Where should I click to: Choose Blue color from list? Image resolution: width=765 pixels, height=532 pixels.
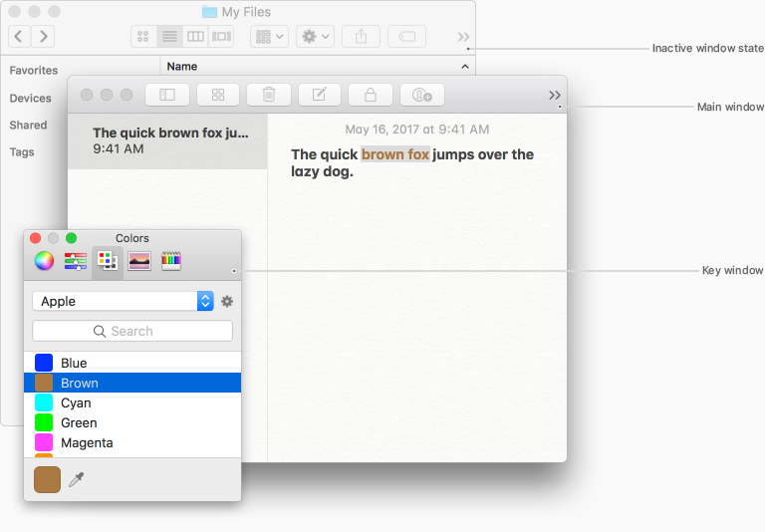132,363
